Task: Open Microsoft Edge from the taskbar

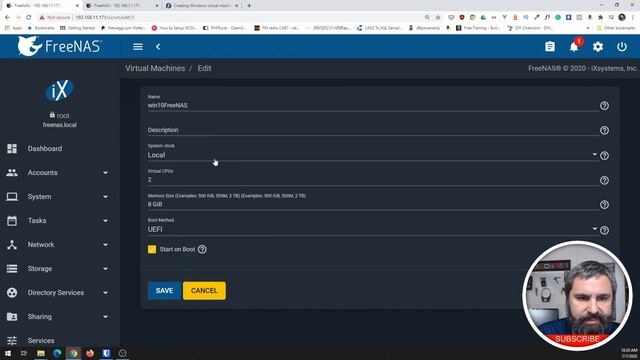Action: click(57, 353)
